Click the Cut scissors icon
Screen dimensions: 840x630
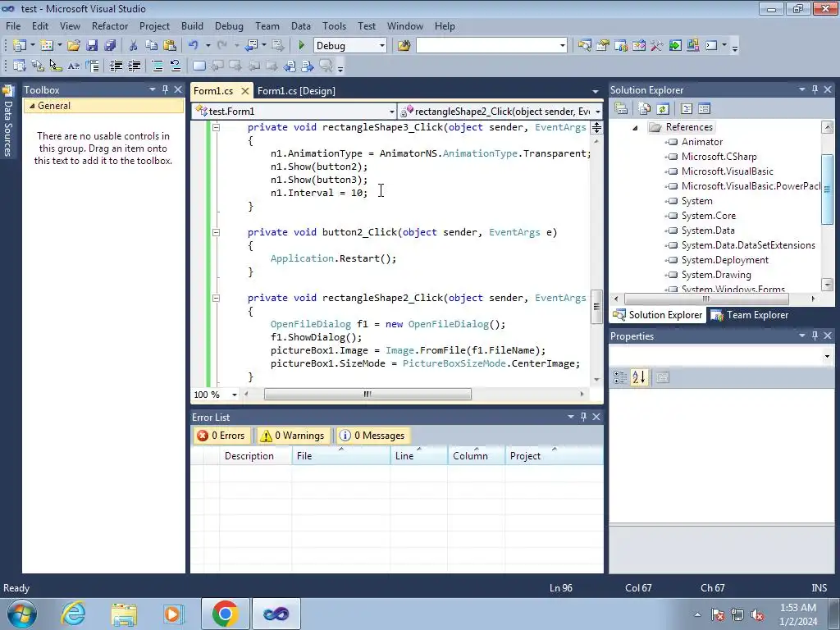pos(134,46)
